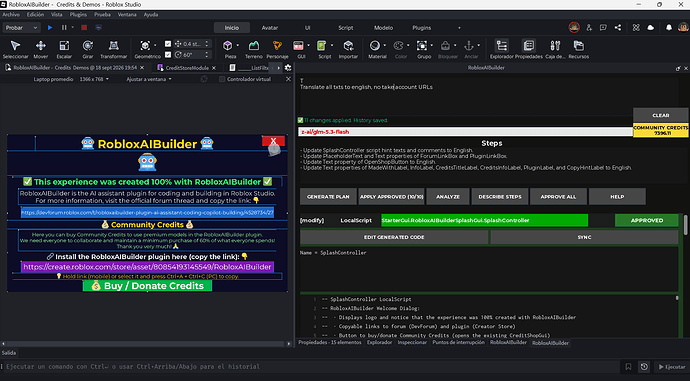
Task: Expand the Geométrico dropdown arrow
Action: click(x=155, y=45)
